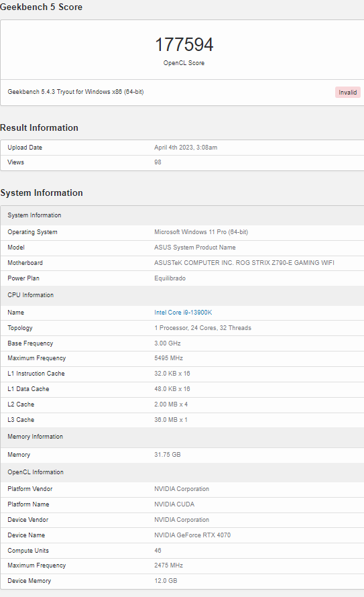Click the Compute Units value 46
The width and height of the screenshot is (364, 597).
tap(158, 551)
